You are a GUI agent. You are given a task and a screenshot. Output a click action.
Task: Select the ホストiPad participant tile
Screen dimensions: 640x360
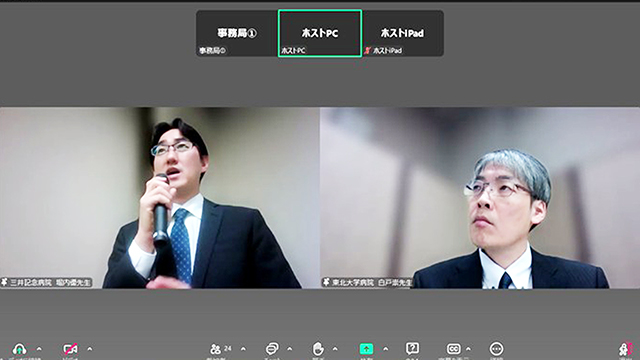[403, 33]
